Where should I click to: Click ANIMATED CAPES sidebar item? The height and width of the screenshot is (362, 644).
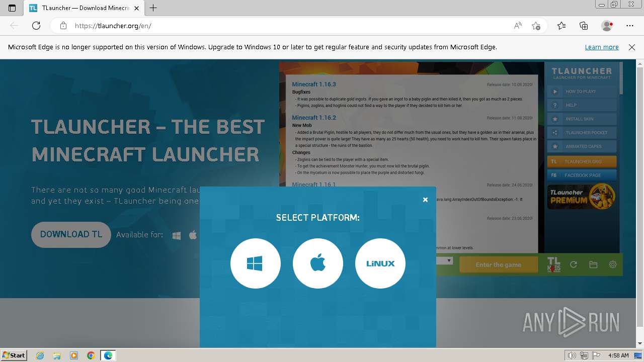tap(582, 146)
